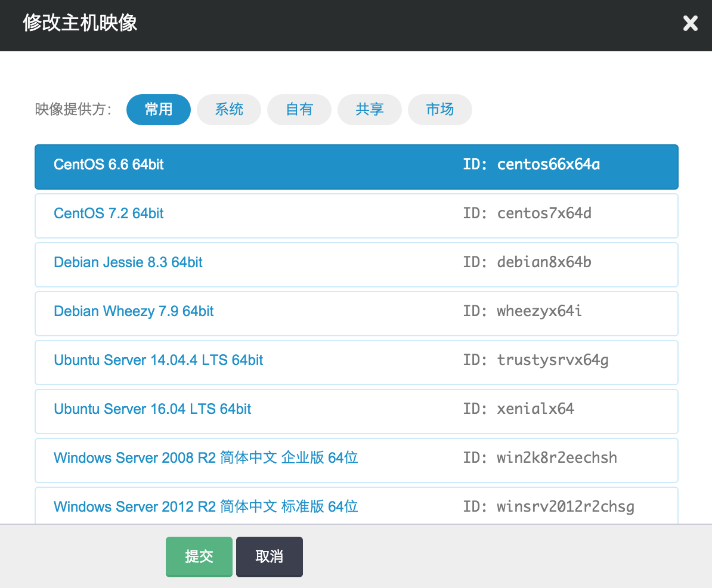Select the 常用 image provider tab
712x588 pixels.
point(159,110)
